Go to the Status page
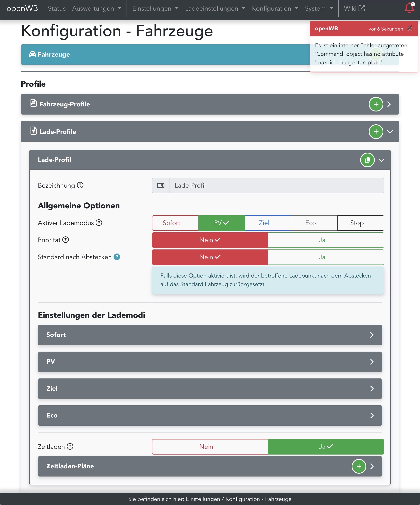 pos(57,8)
